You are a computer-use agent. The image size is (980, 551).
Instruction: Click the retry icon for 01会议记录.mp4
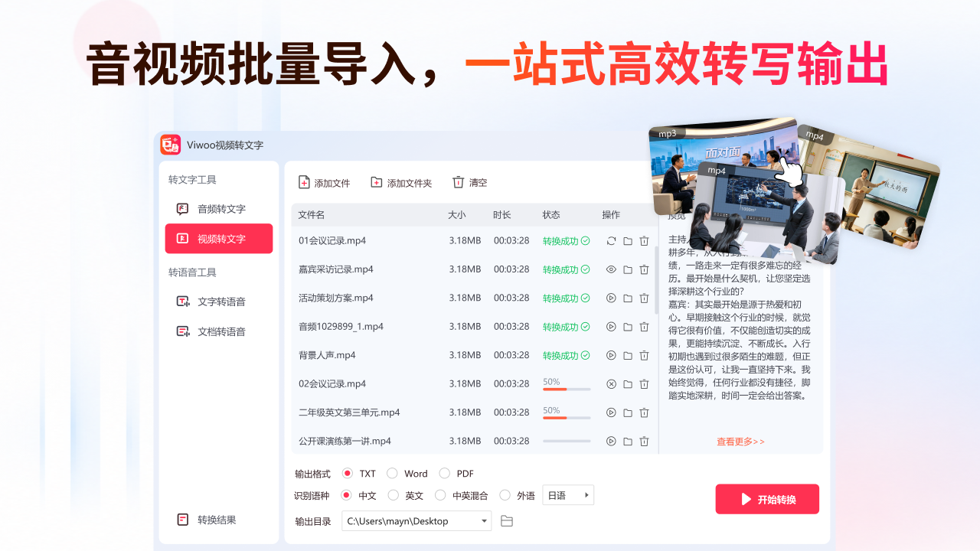pyautogui.click(x=611, y=241)
